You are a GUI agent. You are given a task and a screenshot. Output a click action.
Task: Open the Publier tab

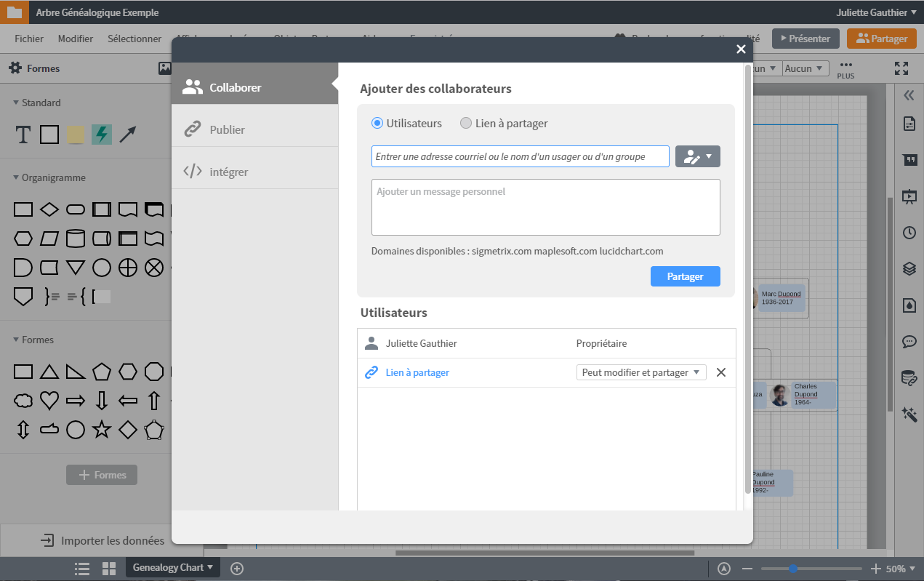(228, 129)
